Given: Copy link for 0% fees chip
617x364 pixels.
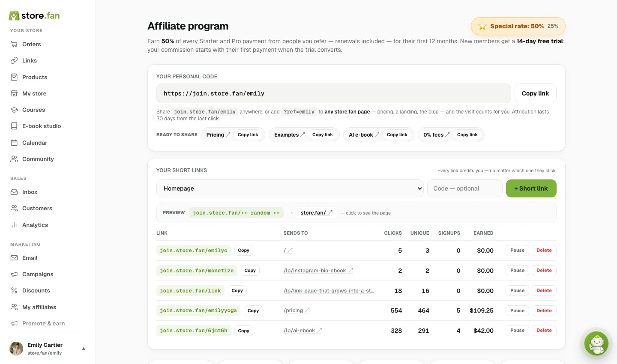Looking at the screenshot, I should point(467,134).
